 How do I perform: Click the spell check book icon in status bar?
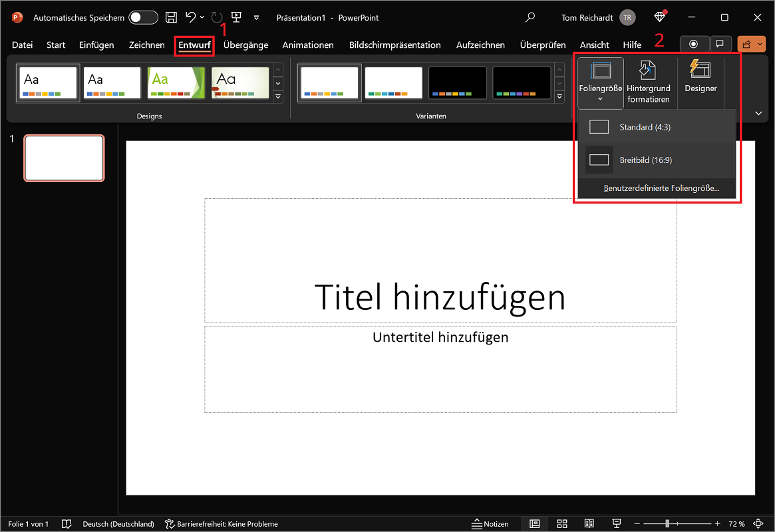tap(67, 523)
